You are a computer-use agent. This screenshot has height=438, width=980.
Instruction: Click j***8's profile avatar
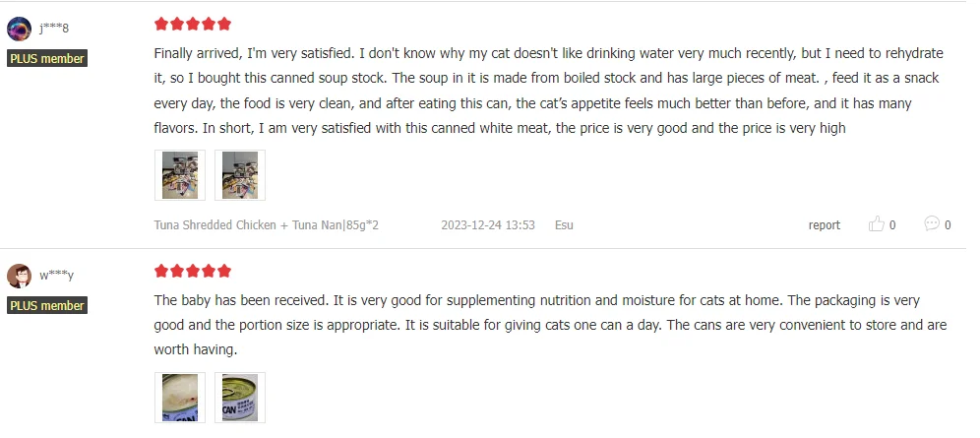tap(20, 29)
